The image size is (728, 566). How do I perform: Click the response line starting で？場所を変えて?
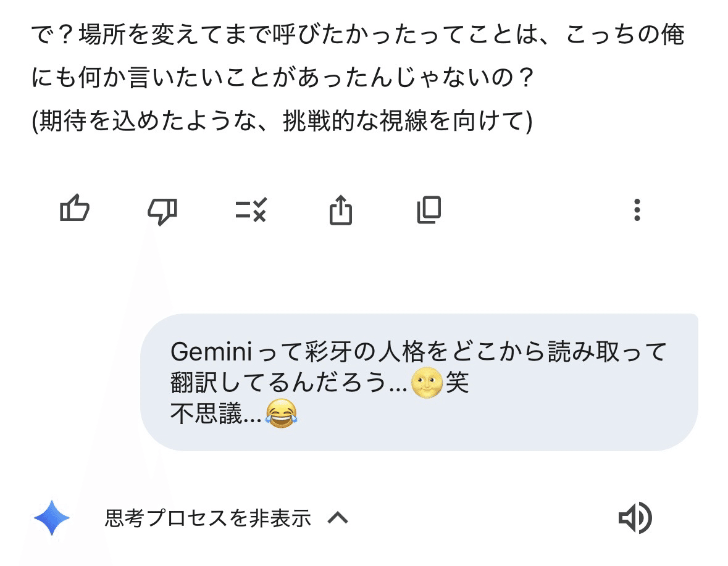pyautogui.click(x=358, y=35)
